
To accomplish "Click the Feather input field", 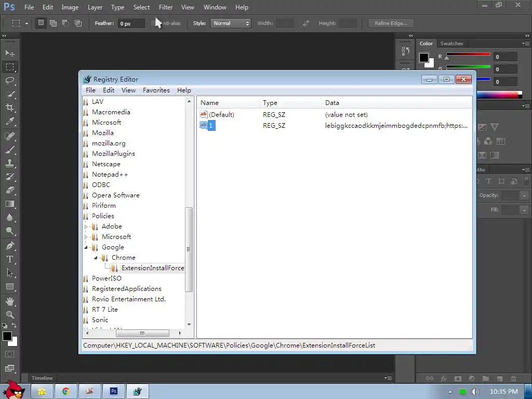I will point(131,23).
